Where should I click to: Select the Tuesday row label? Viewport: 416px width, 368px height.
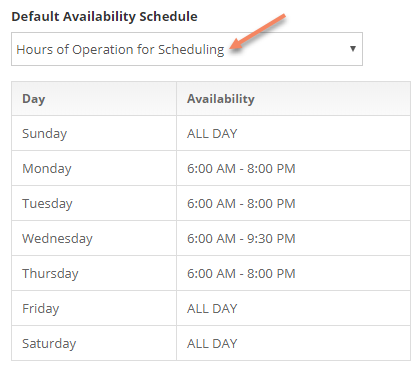(47, 204)
